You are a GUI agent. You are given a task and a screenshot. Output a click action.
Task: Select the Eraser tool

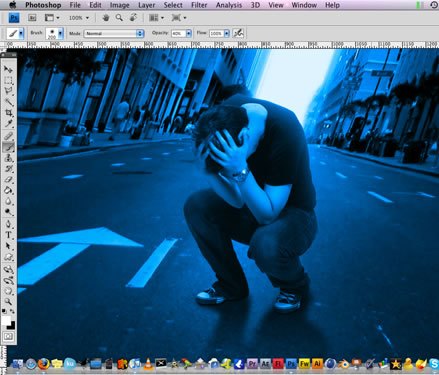pos(8,180)
